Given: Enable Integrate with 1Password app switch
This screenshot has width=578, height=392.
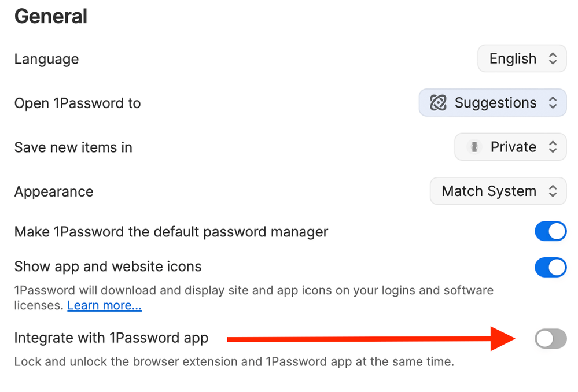Looking at the screenshot, I should point(551,339).
